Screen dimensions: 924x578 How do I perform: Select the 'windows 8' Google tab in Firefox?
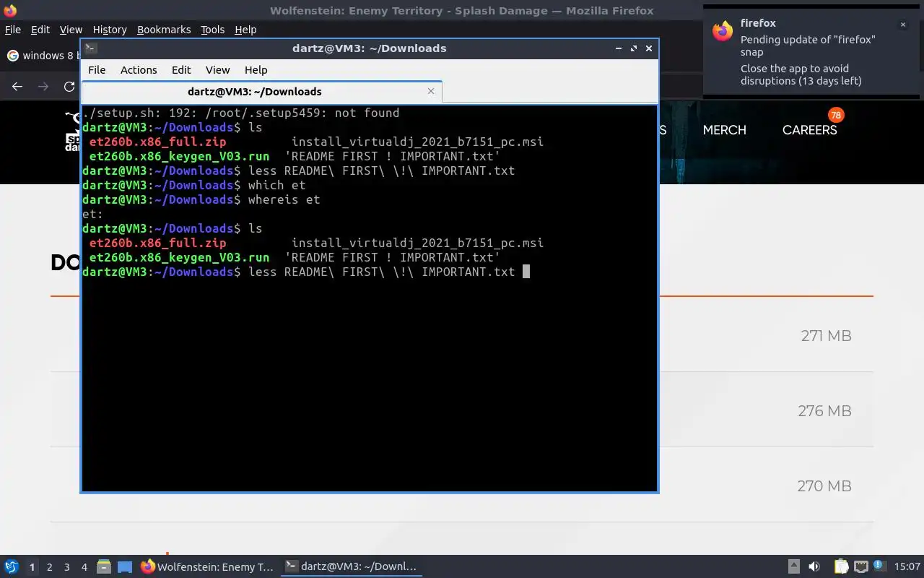(42, 56)
